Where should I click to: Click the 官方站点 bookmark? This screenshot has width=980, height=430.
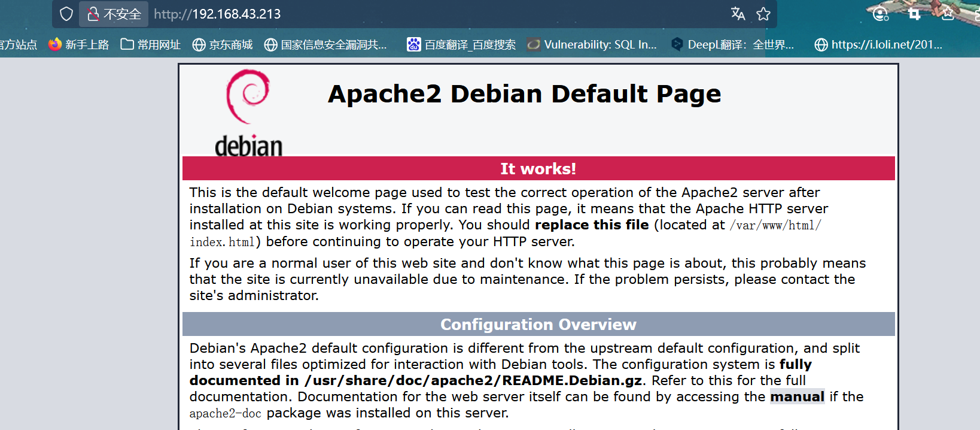18,44
